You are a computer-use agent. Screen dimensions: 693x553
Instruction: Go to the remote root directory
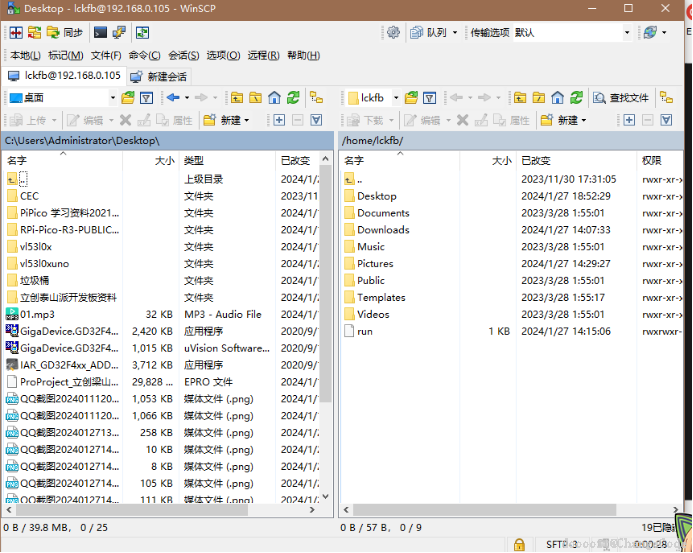(539, 98)
